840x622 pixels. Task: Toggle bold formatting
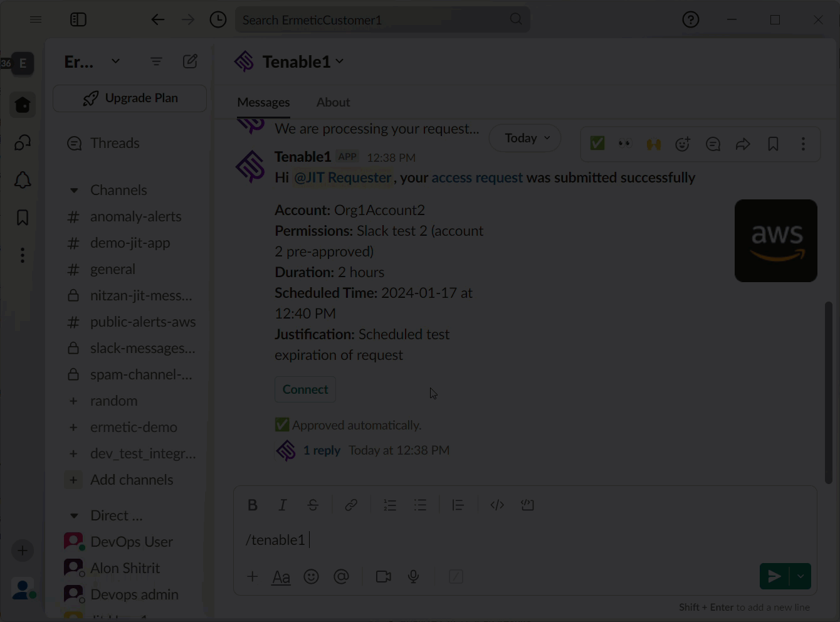(x=253, y=505)
